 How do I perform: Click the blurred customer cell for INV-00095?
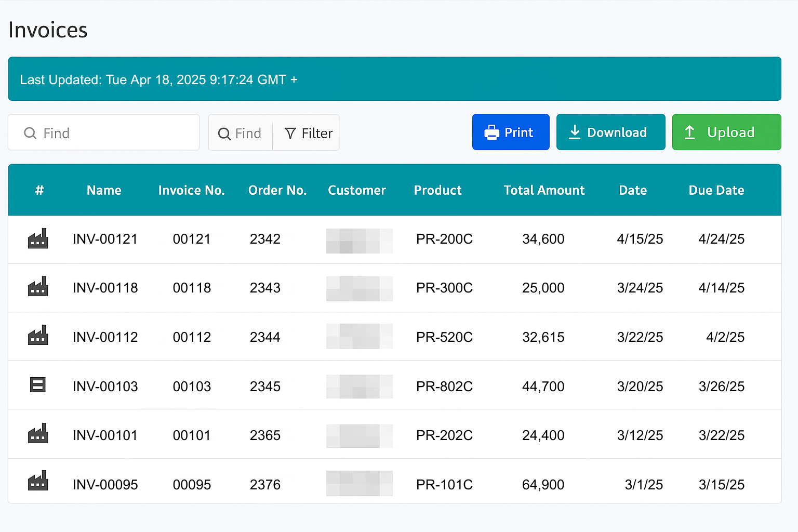coord(360,483)
